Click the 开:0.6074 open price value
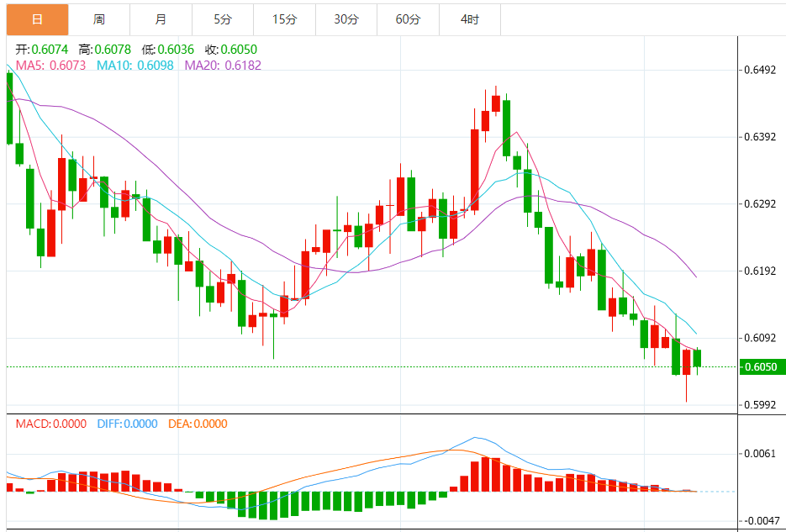Screen dimensions: 786x532 pos(42,50)
